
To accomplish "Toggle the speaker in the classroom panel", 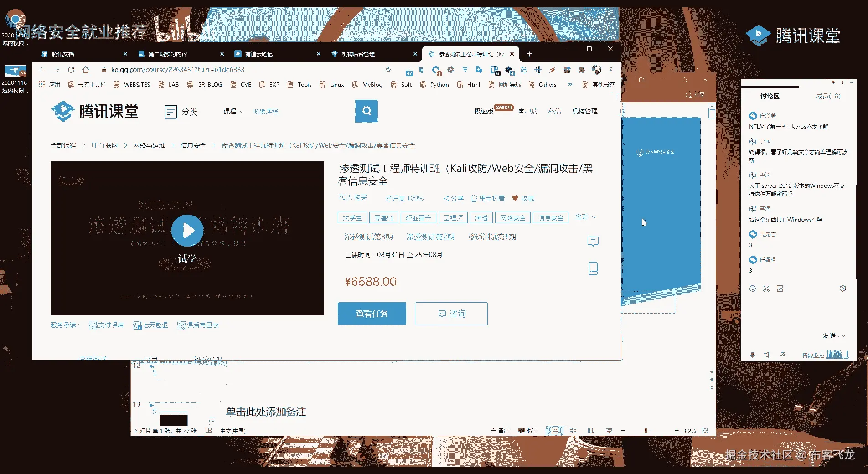I will (767, 355).
